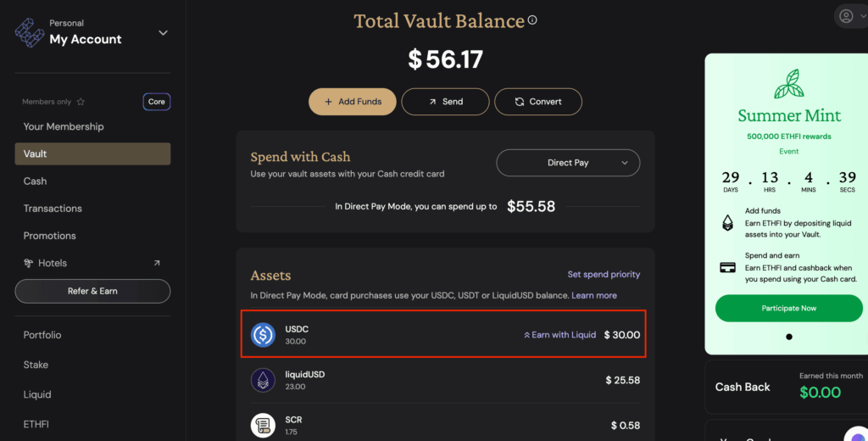Click the USDC coin icon
Viewport: 868px width, 441px height.
pyautogui.click(x=263, y=335)
